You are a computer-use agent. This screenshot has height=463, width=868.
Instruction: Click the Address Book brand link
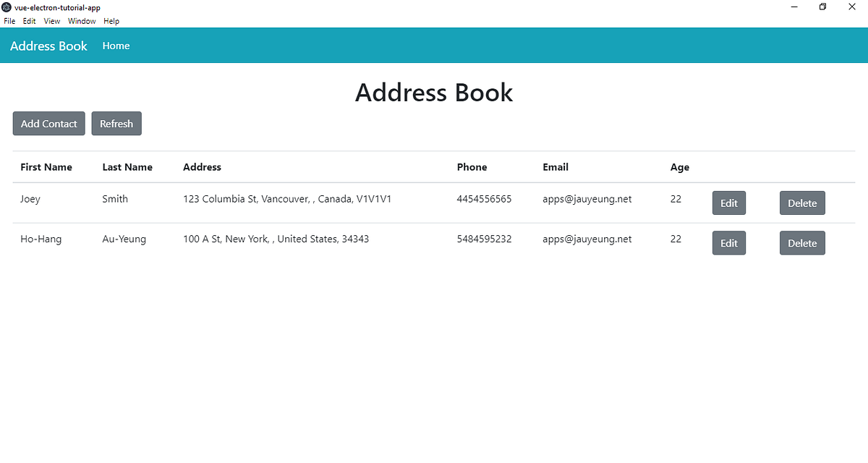[48, 46]
